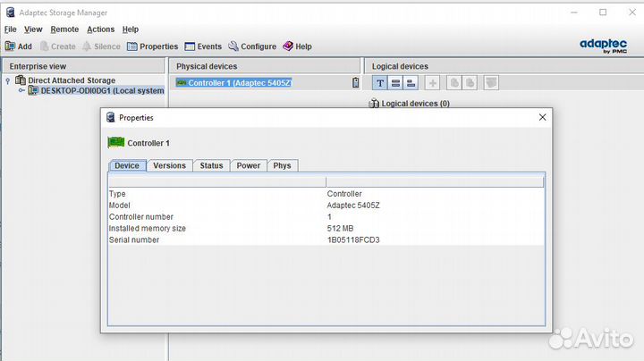Click the Adaptec by PMC logo

tap(603, 46)
